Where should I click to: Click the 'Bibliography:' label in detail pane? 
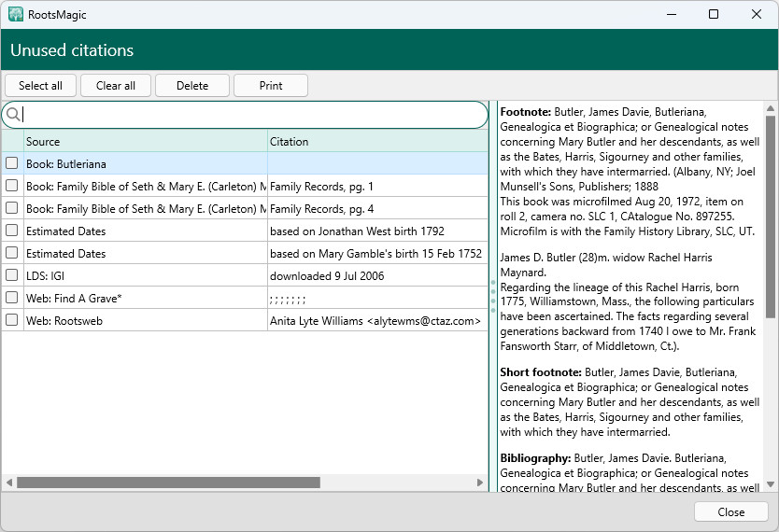[535, 458]
